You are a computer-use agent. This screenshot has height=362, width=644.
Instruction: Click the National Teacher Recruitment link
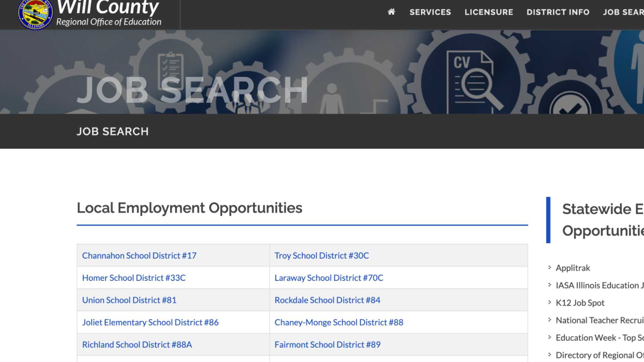coord(599,320)
